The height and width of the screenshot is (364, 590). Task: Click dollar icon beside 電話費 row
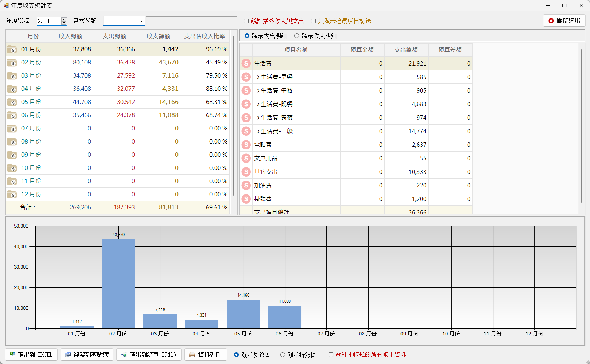(246, 145)
